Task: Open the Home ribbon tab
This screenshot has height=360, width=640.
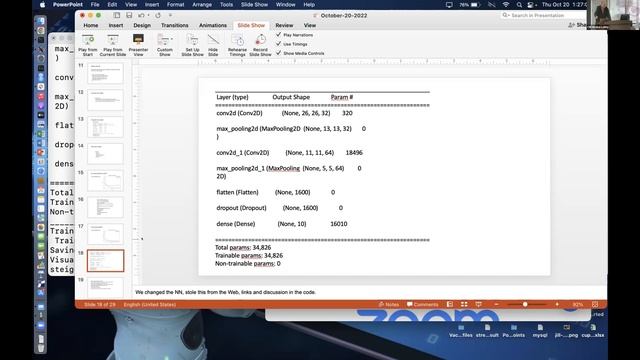Action: pyautogui.click(x=91, y=25)
